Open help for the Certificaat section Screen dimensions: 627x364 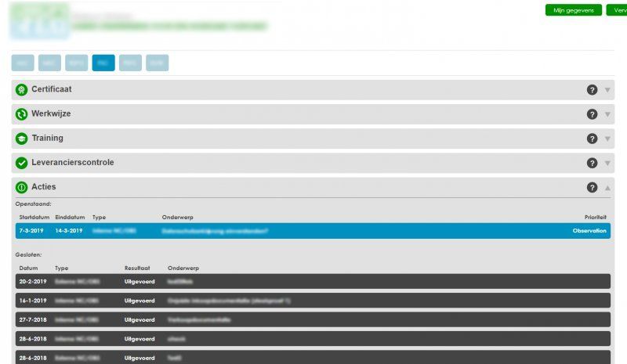pyautogui.click(x=592, y=90)
